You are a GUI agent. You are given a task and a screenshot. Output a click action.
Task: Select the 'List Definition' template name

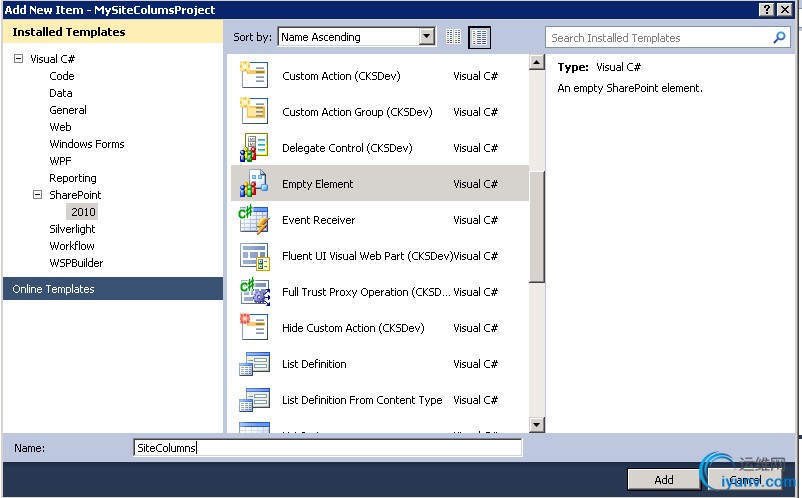point(314,364)
